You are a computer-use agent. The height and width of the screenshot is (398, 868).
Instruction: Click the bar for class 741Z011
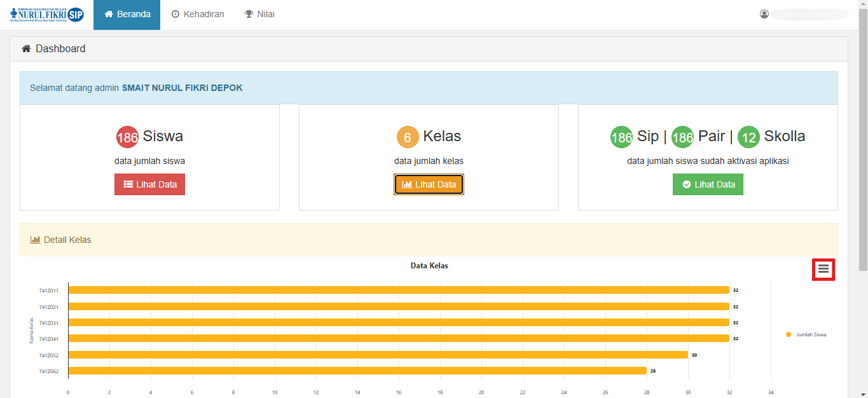(x=398, y=290)
